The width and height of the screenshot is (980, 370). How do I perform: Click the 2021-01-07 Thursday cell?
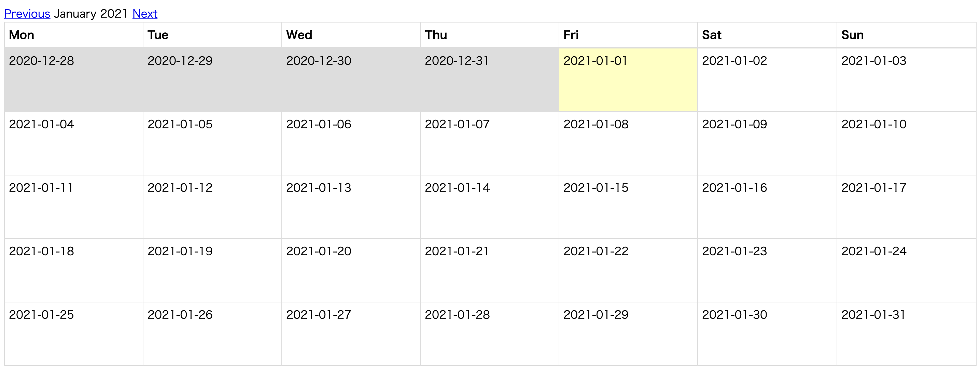tap(489, 143)
